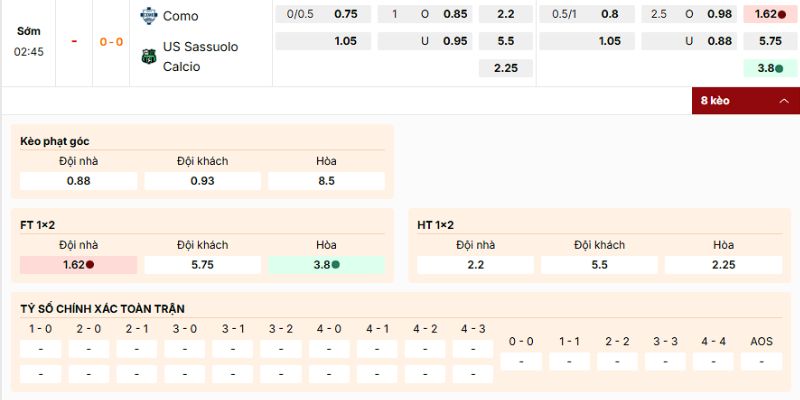Viewport: 800px width, 400px height.
Task: Pick Đội khách 5.75 under FT 1×2
Action: [202, 265]
